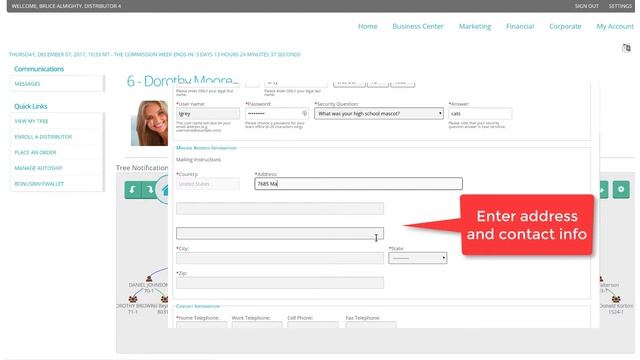Click the Cell Phone input field
This screenshot has width=640, height=360.
coord(312,325)
